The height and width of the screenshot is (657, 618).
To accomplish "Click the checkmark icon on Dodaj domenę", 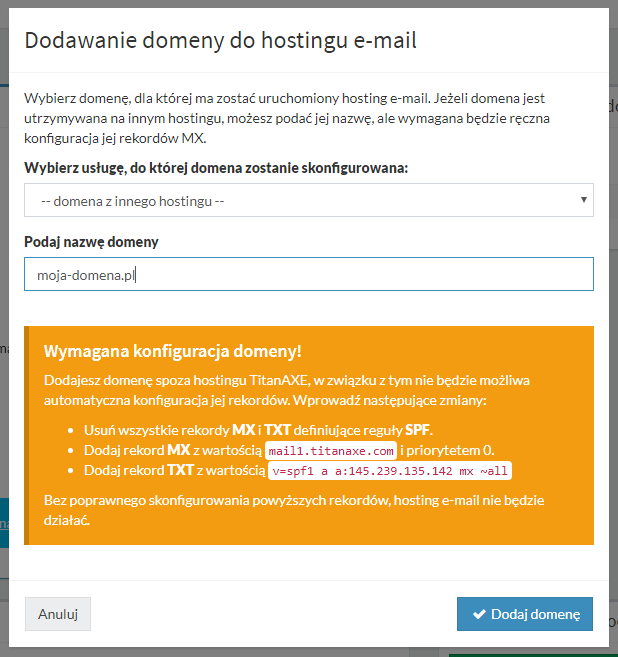I will coord(480,614).
